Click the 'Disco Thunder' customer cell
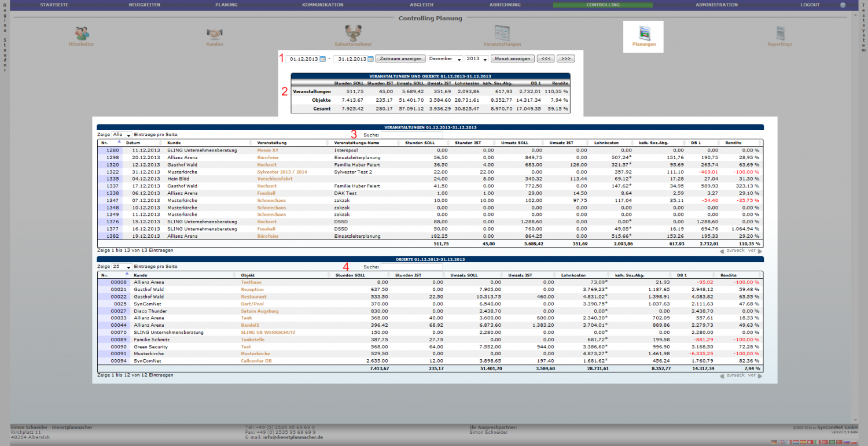This screenshot has height=446, width=868. point(150,311)
